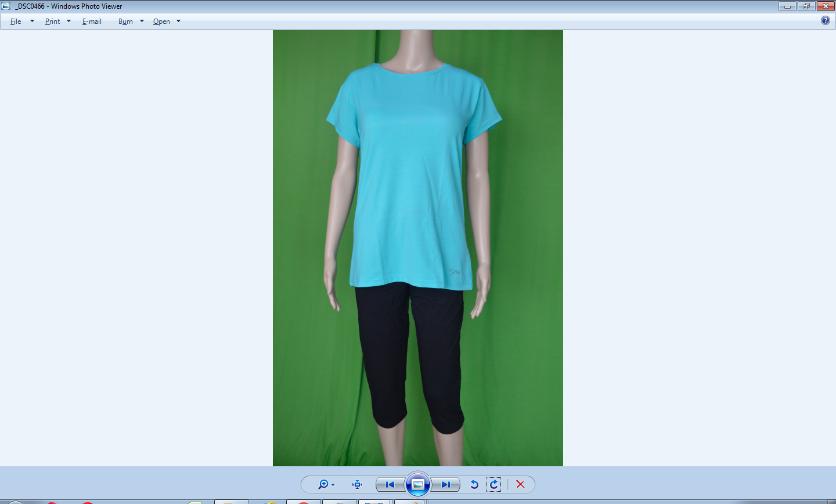Click the E-mail command
This screenshot has width=836, height=504.
click(x=92, y=21)
